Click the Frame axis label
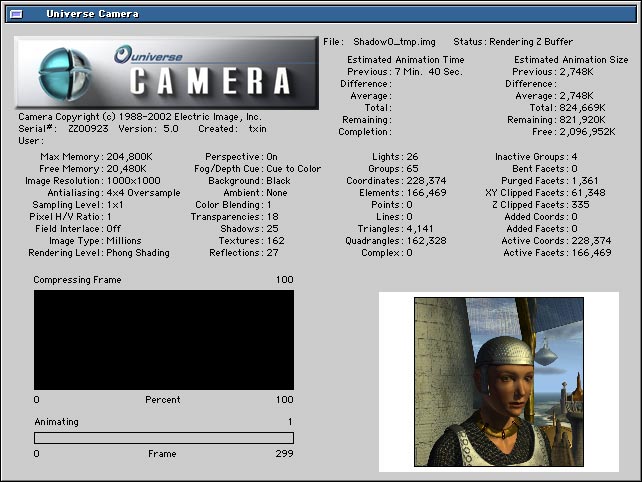 click(162, 454)
